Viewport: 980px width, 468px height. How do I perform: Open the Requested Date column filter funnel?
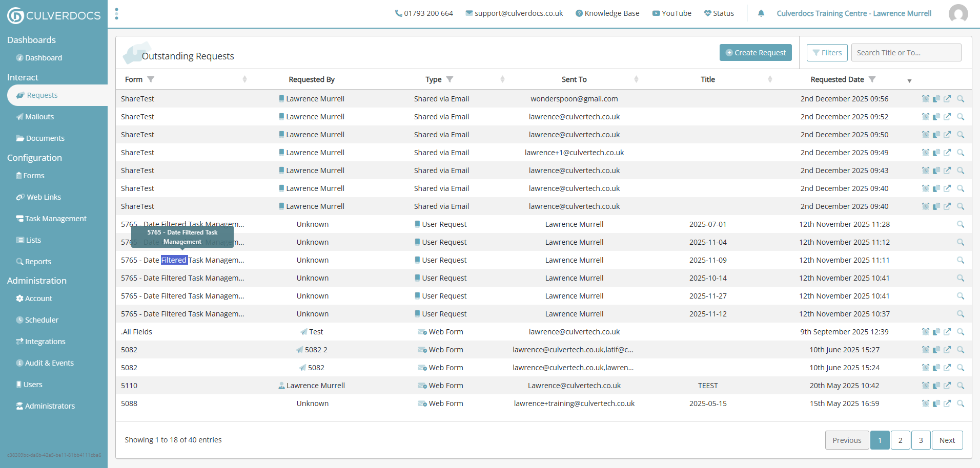coord(872,79)
